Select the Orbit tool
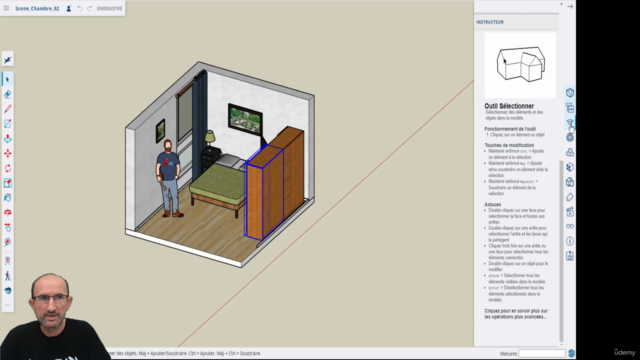 click(8, 213)
